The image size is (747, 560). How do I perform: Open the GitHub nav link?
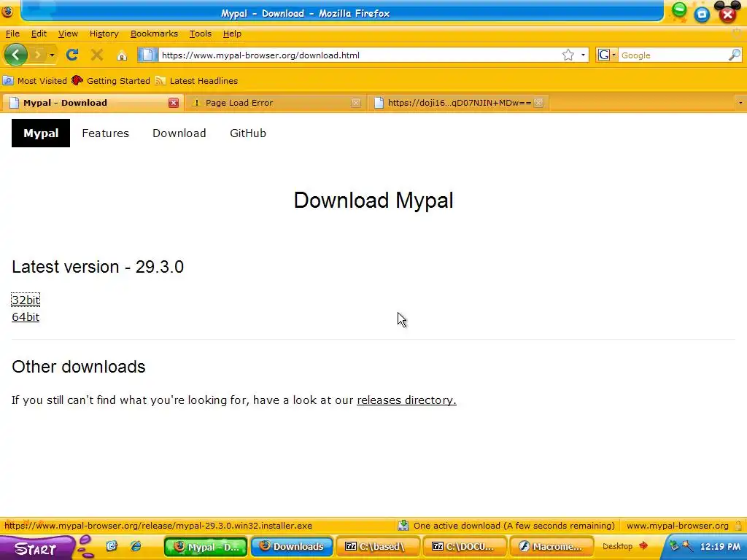point(248,133)
